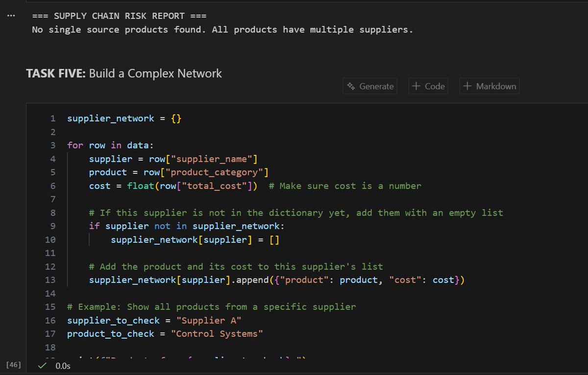
Task: Click line 1 supplier_network = {}
Action: coord(124,119)
